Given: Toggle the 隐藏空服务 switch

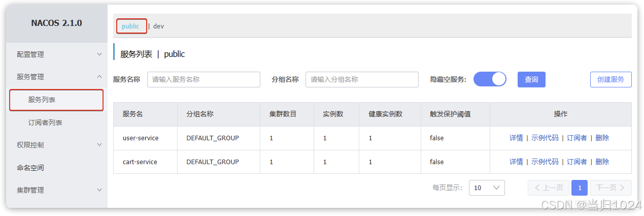Looking at the screenshot, I should point(490,79).
